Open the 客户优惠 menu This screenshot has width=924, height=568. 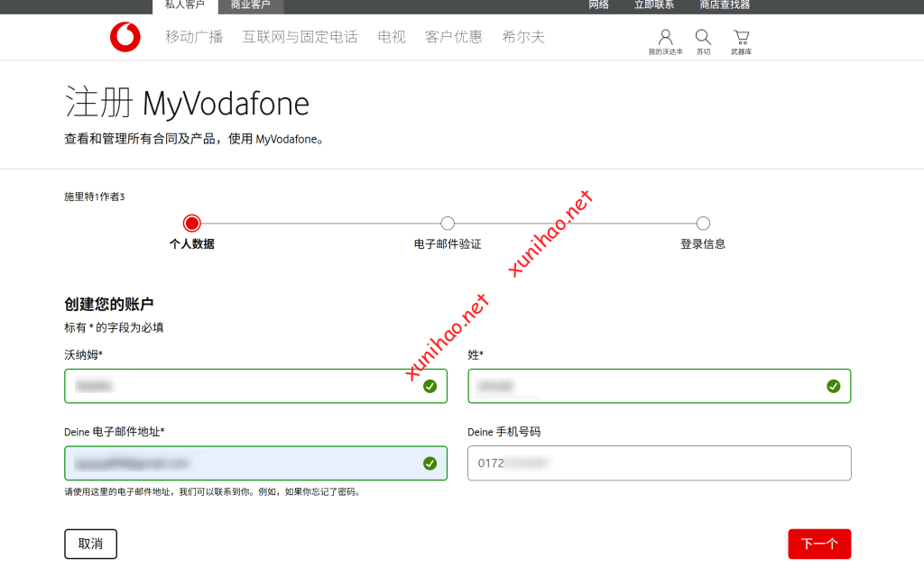454,37
